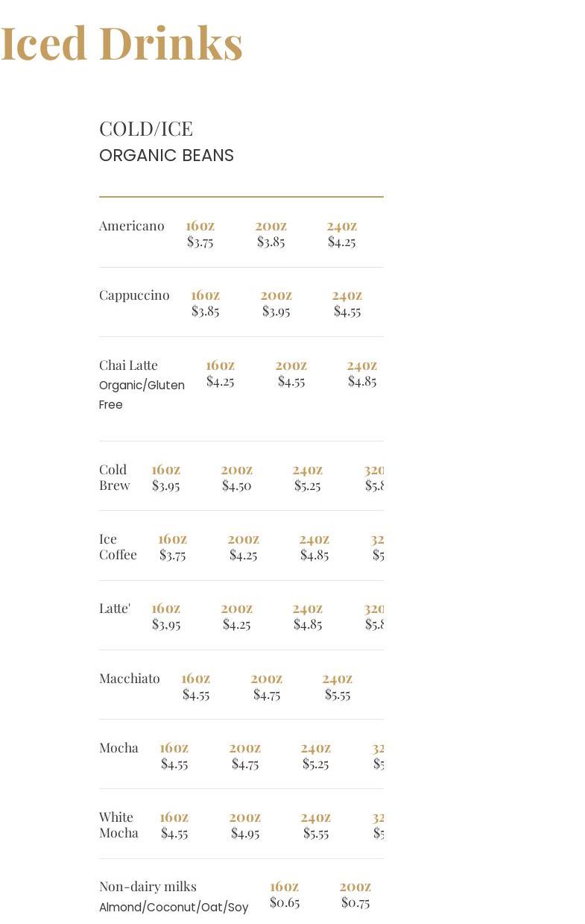
Task: Click the Macchiato item name
Action: tap(130, 679)
